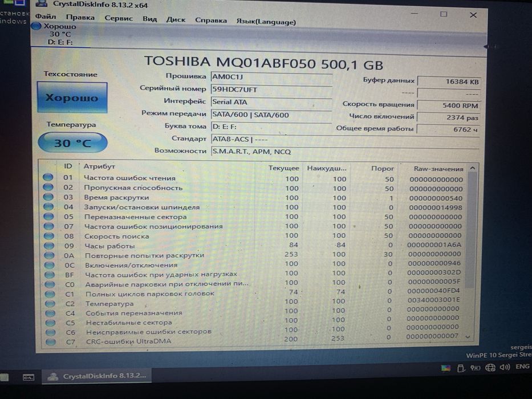Click status circle for attribute C2
532x399 pixels.
(x=50, y=304)
